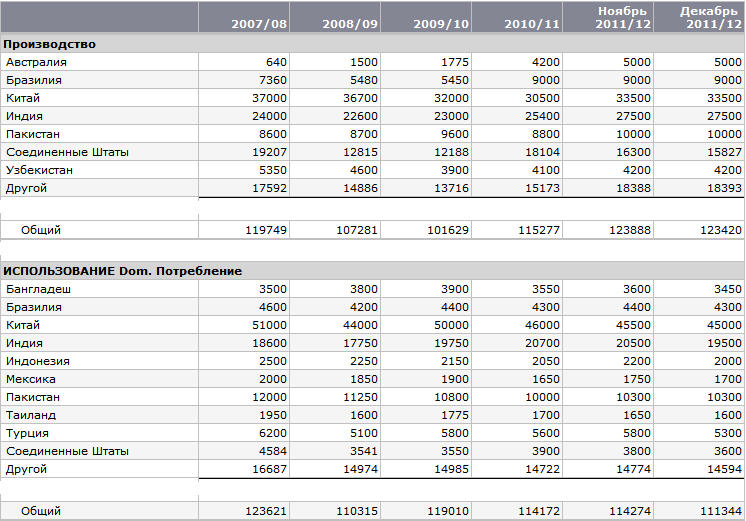Screen dimensions: 746x521
Task: Select value 13716 in production Другой row
Action: click(x=452, y=188)
